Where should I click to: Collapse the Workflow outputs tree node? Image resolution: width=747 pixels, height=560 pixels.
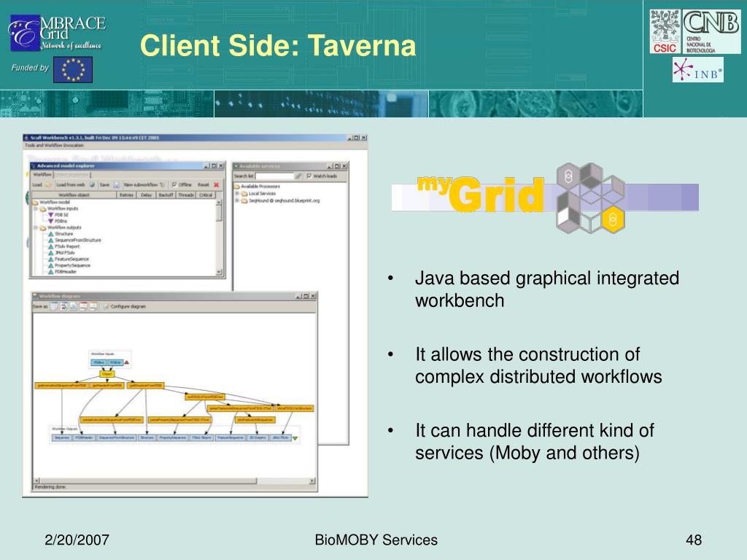pyautogui.click(x=35, y=227)
